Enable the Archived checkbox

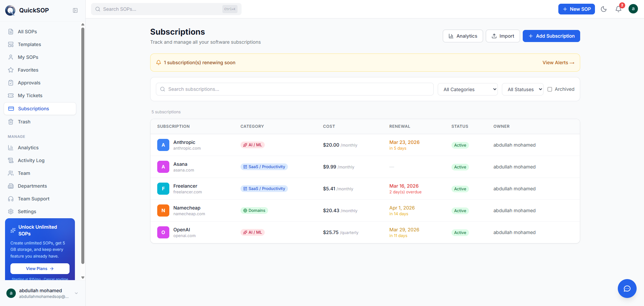550,89
